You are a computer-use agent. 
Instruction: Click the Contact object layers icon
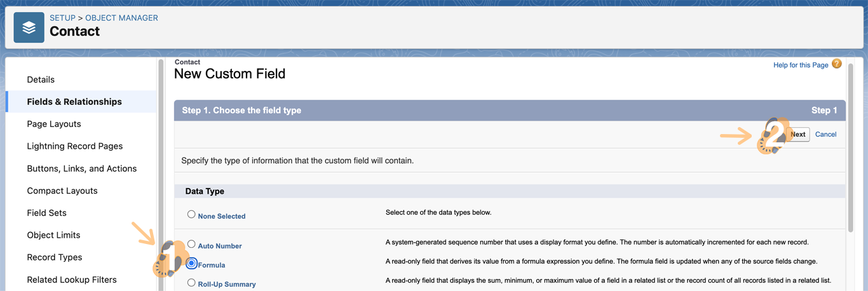[29, 27]
